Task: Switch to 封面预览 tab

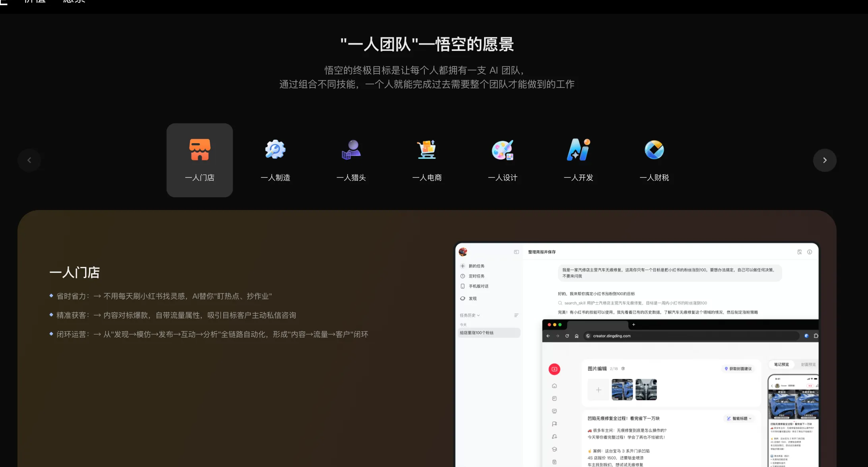Action: [x=808, y=364]
